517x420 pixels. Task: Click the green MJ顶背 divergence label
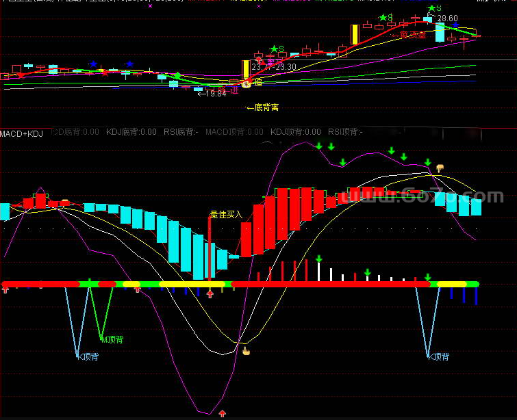click(x=112, y=339)
